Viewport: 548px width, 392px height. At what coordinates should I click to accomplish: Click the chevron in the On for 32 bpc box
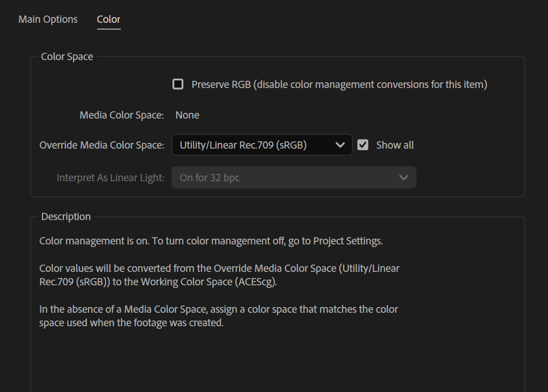point(403,178)
